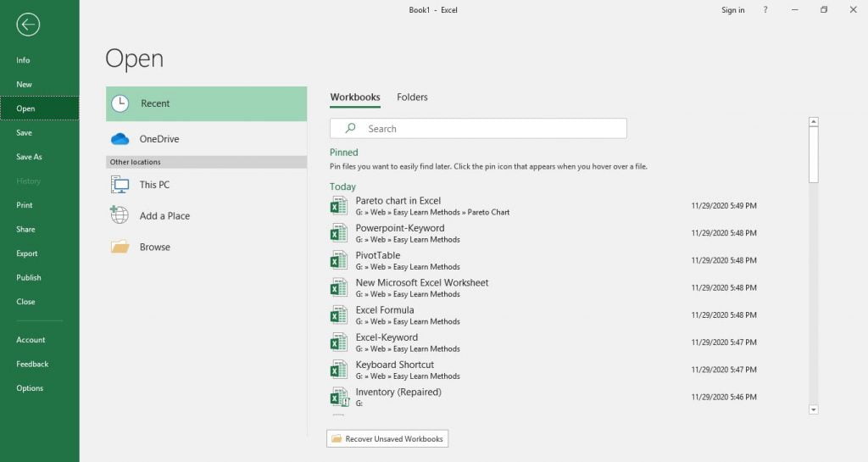Open Account settings
868x462 pixels.
click(39, 340)
